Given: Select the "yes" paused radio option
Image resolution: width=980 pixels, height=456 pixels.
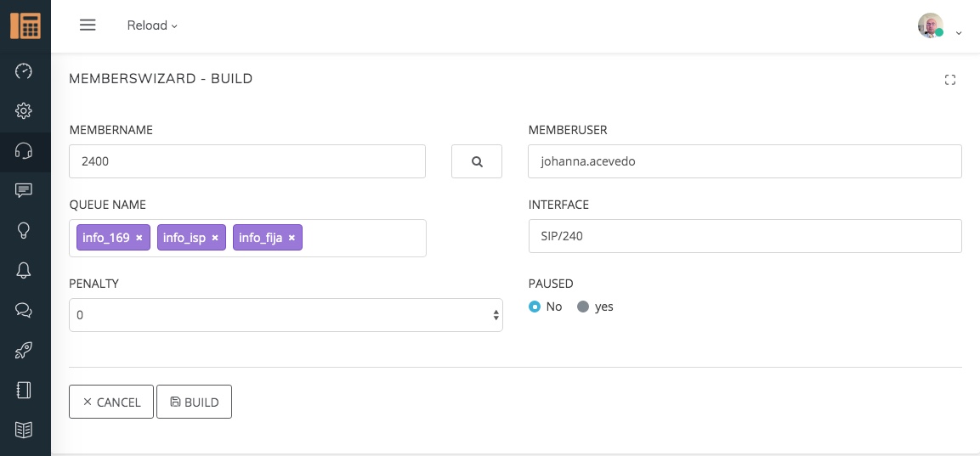Looking at the screenshot, I should click(x=583, y=307).
